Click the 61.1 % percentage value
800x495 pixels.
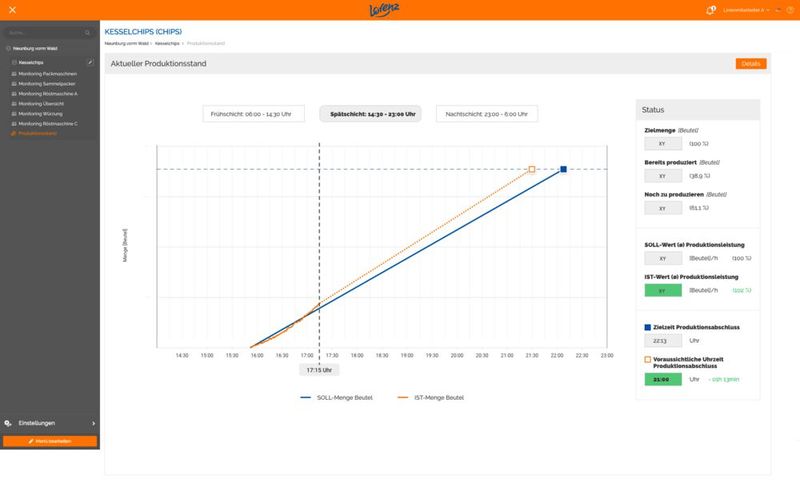(x=699, y=208)
